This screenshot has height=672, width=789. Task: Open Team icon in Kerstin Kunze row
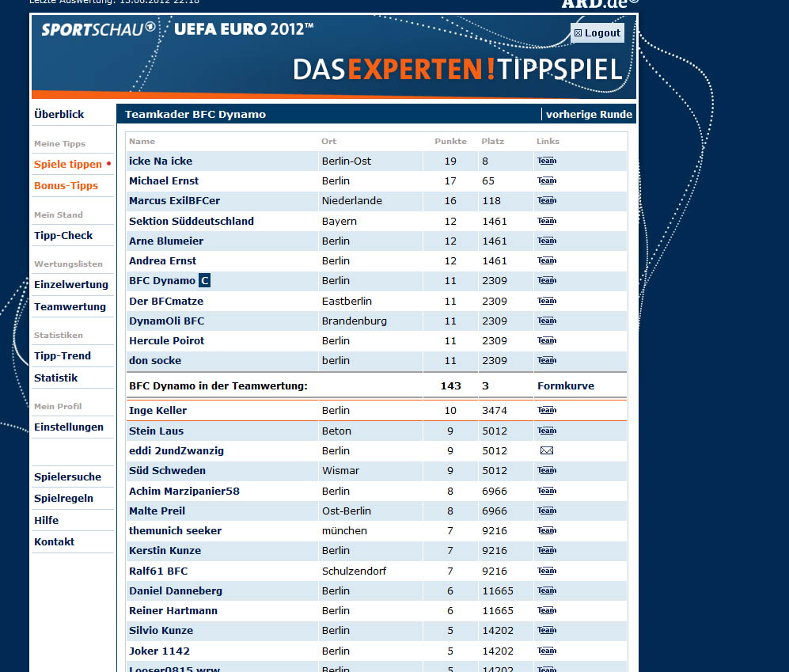click(x=546, y=550)
